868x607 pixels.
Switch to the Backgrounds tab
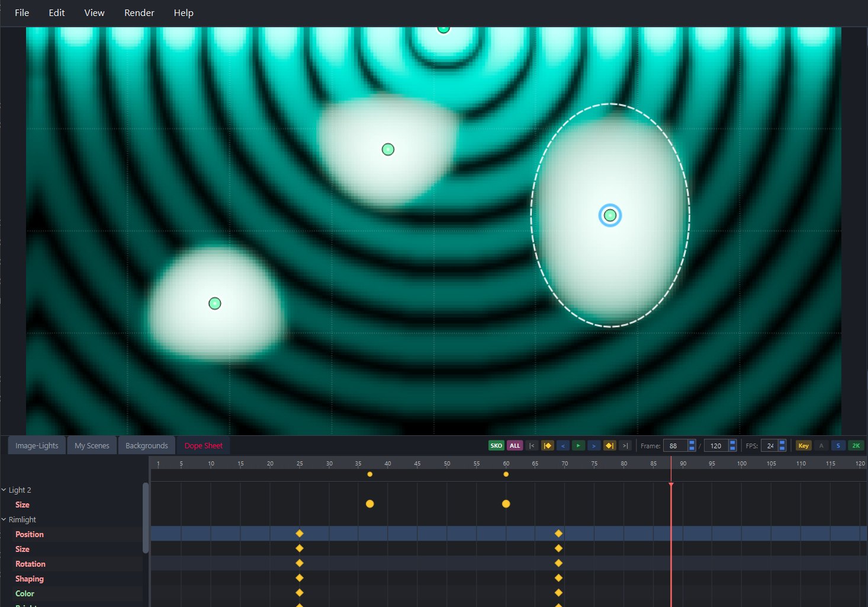[x=147, y=445]
